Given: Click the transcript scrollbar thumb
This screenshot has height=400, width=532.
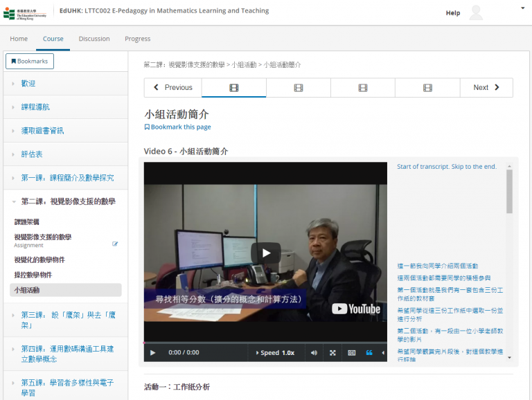Looking at the screenshot, I should [509, 192].
